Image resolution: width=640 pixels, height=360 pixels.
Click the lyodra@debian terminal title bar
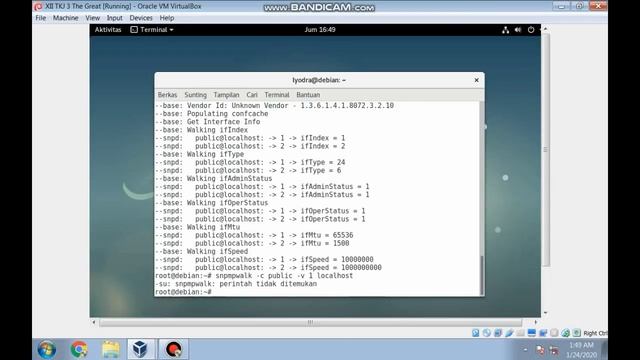(319, 80)
